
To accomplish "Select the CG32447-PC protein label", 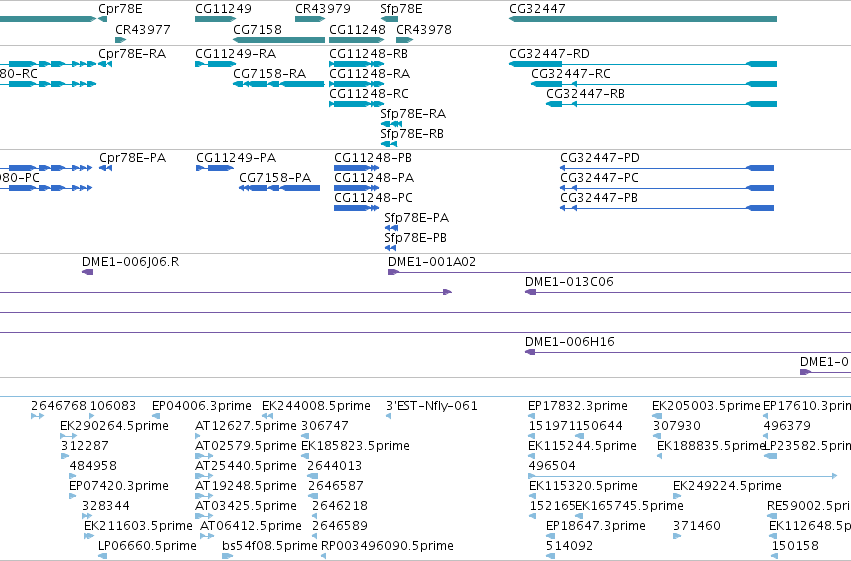I will click(599, 178).
